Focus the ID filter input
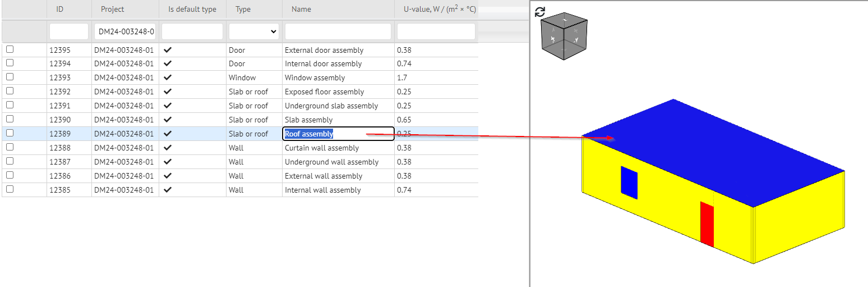The width and height of the screenshot is (868, 287). click(x=69, y=31)
